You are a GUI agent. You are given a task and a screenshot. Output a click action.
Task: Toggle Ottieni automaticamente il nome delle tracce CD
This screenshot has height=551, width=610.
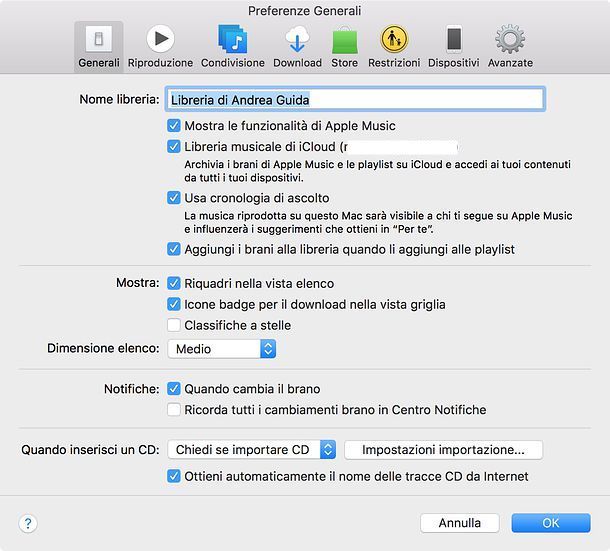coord(174,476)
